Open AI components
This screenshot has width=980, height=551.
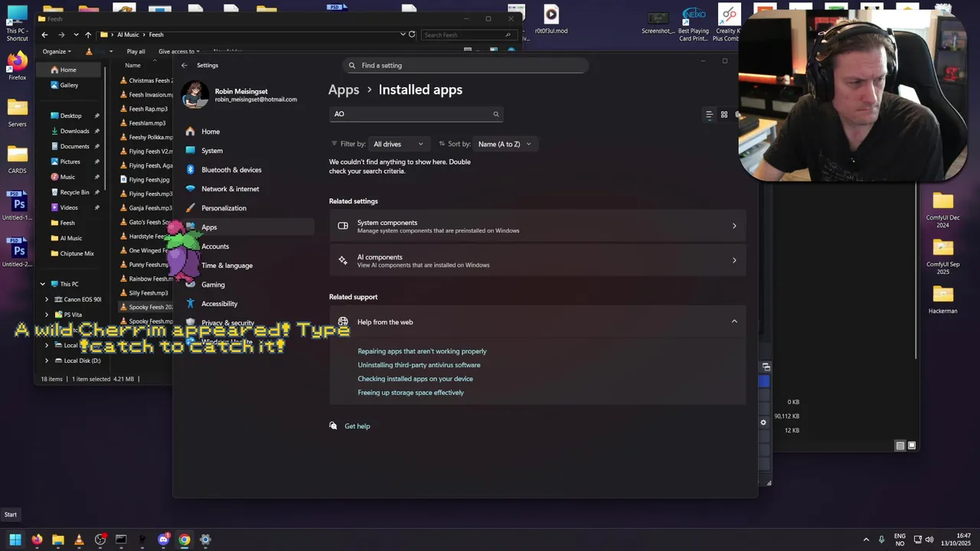(537, 260)
